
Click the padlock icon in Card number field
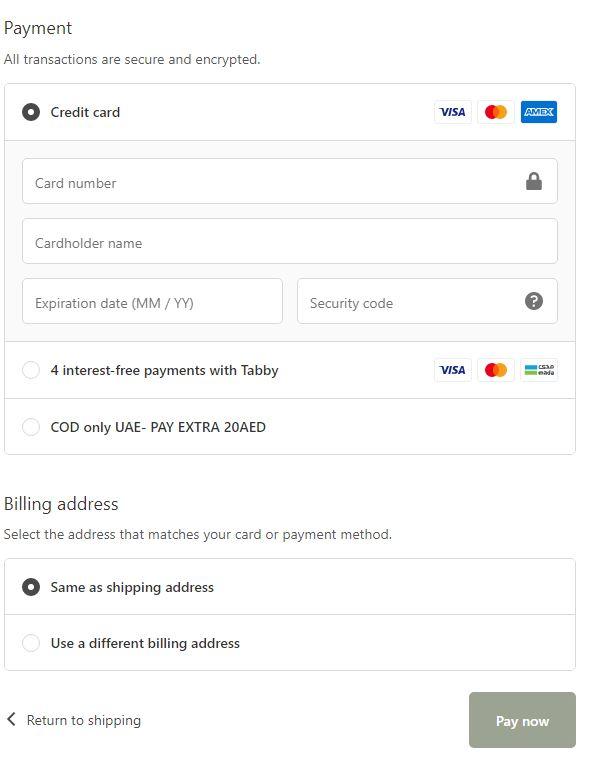[x=534, y=181]
